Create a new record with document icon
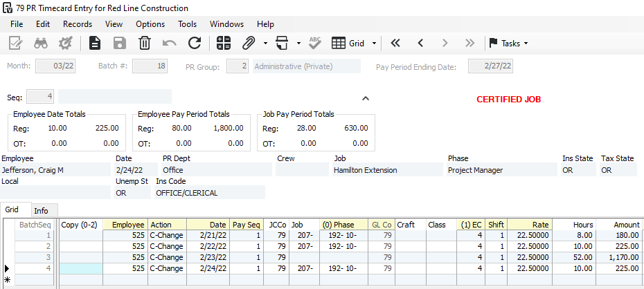This screenshot has height=289, width=644. (95, 43)
